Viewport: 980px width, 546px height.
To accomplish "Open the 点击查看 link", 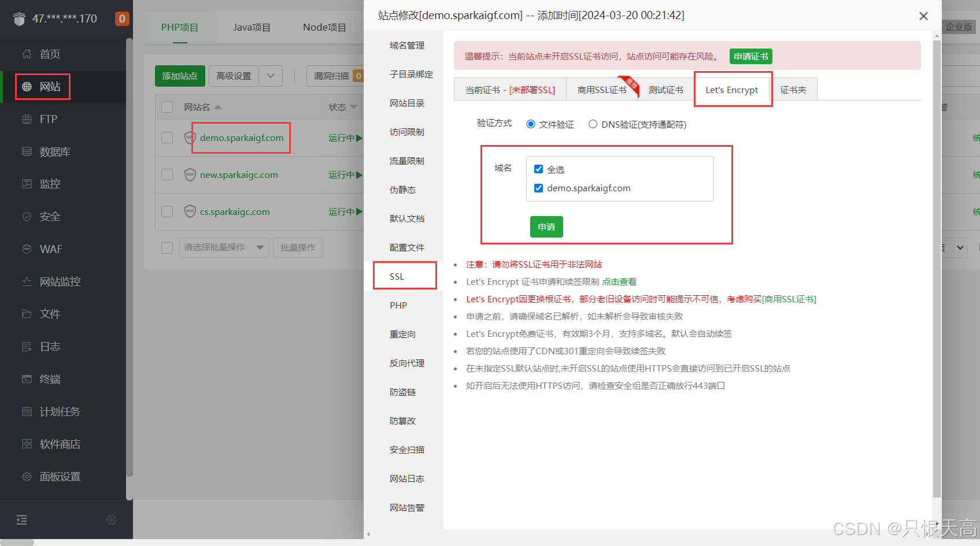I will (619, 281).
